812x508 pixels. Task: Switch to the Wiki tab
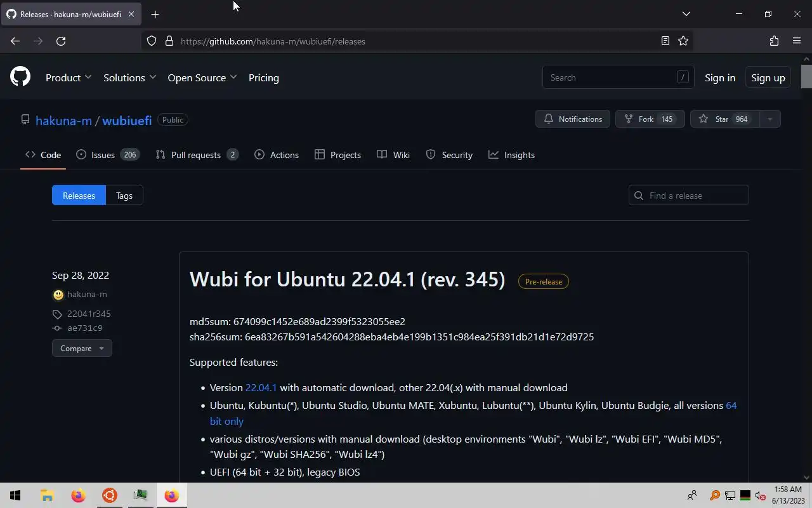393,155
